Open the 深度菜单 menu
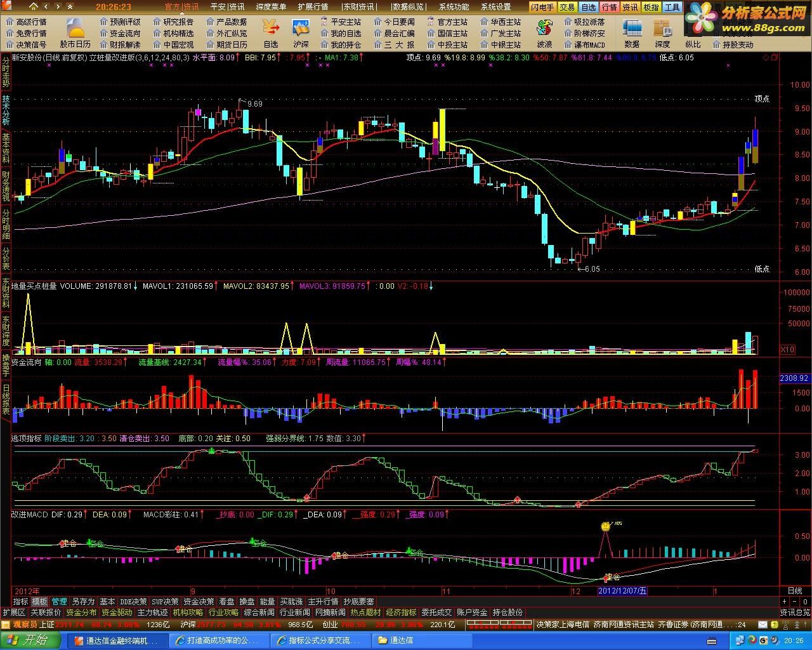Image resolution: width=812 pixels, height=650 pixels. pos(272,7)
